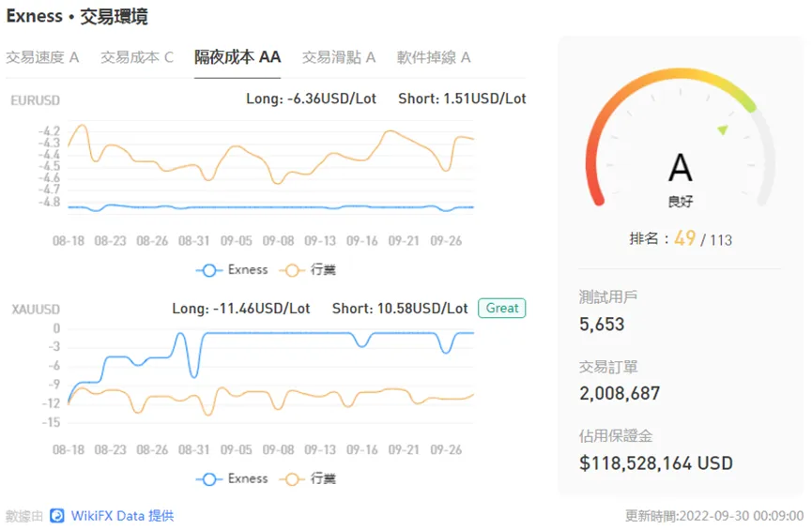Screen dimensions: 812x530
Task: Click the Exness • 交易環境 heading
Action: coord(77,17)
